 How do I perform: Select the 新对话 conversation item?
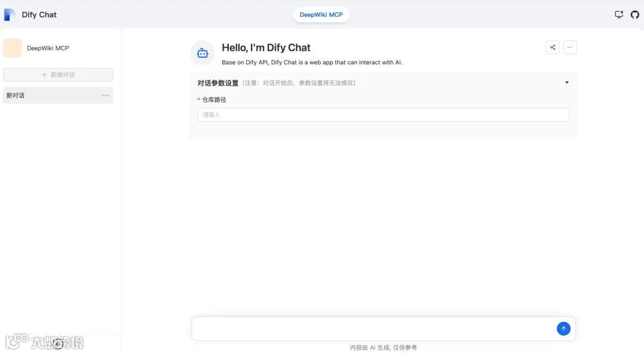[x=58, y=95]
